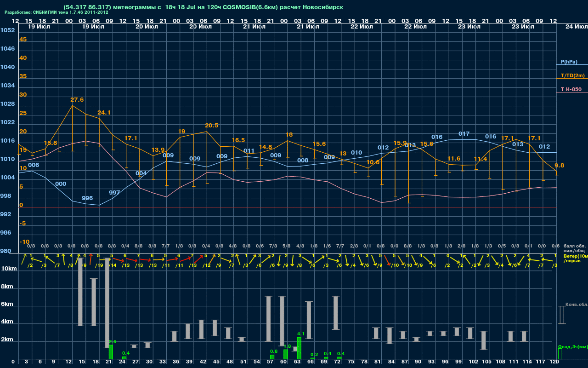The height and width of the screenshot is (368, 588).
Task: Select the T/TD(2m) legend label
Action: pyautogui.click(x=573, y=75)
